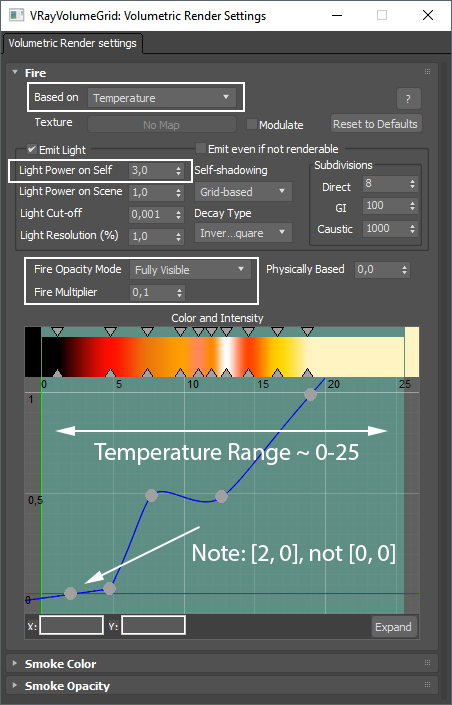Click the Physically Based spinner arrows
Image resolution: width=452 pixels, height=705 pixels.
tap(405, 270)
